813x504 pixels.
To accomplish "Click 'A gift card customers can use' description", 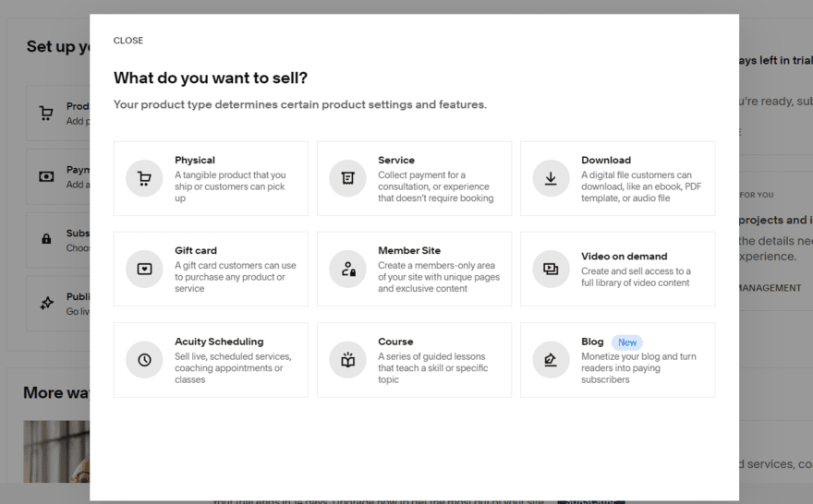I will coord(236,277).
